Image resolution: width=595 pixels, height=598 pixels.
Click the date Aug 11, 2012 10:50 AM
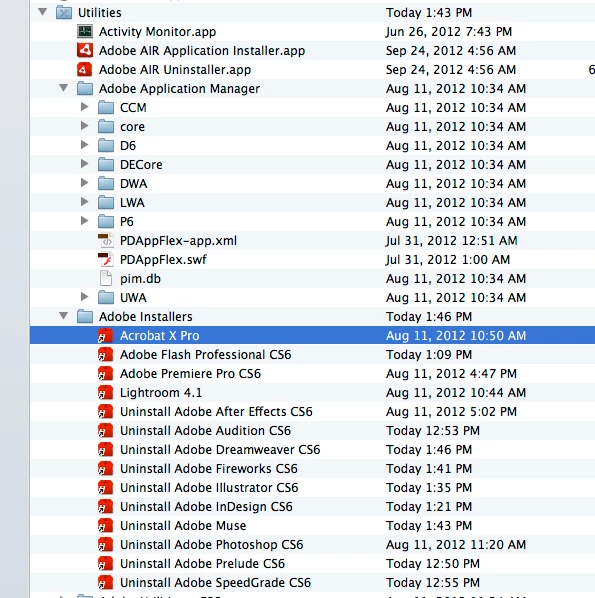(456, 336)
